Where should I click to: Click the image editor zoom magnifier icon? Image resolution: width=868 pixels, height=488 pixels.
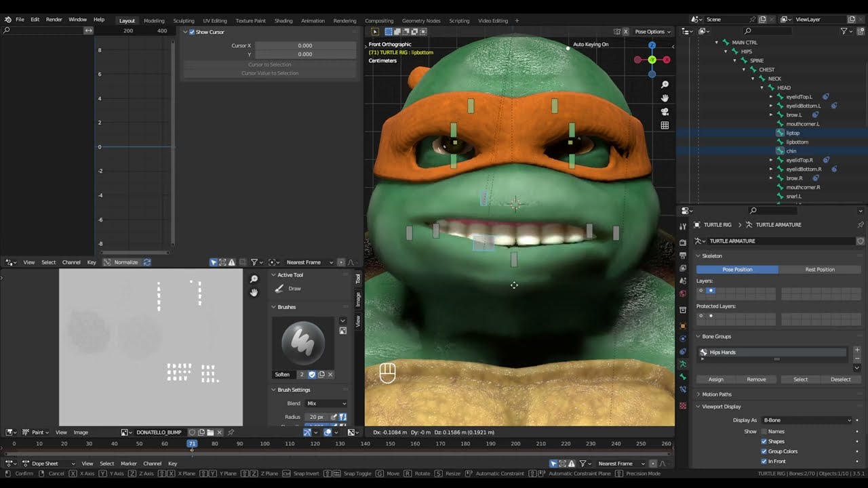point(254,279)
